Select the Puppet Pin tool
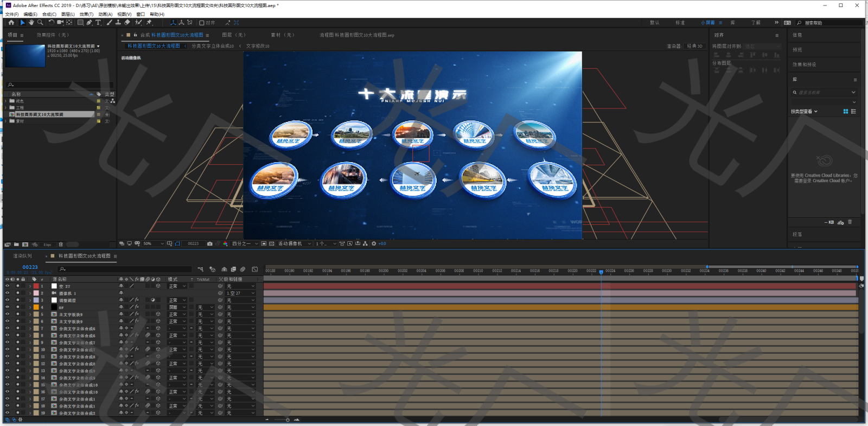 coord(149,23)
